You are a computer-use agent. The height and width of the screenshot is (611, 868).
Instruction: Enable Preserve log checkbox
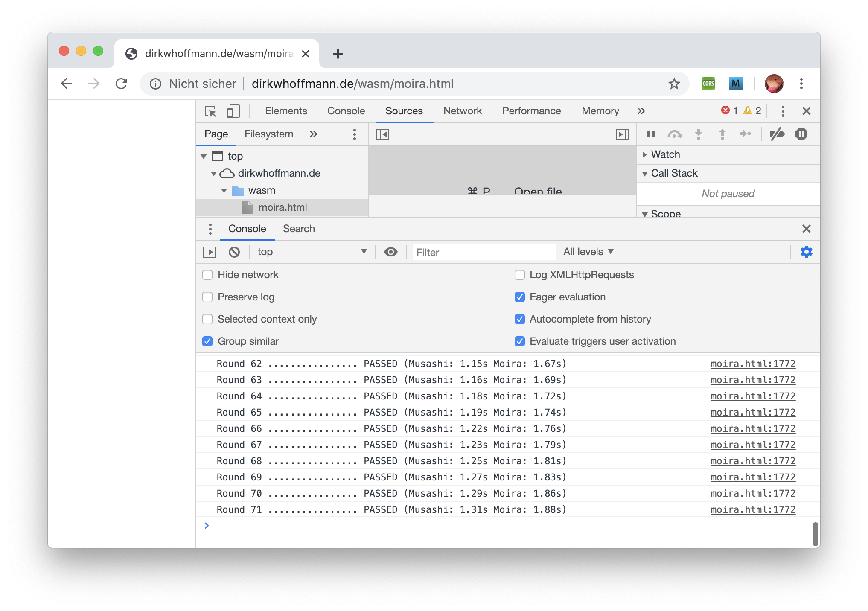pyautogui.click(x=207, y=297)
